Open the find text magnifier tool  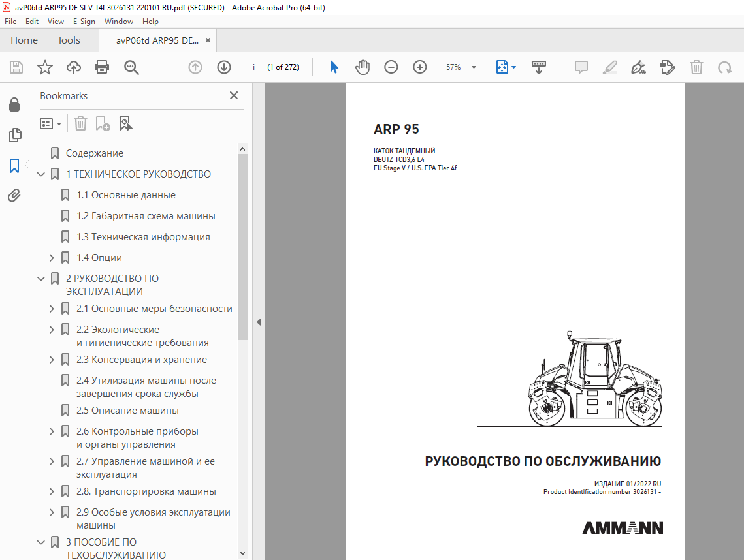coord(131,67)
